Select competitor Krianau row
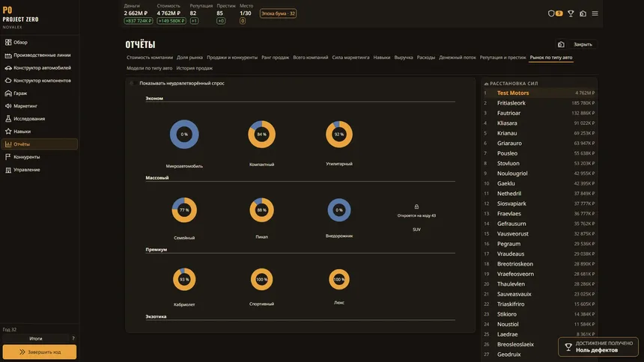This screenshot has height=362, width=644. pos(539,133)
